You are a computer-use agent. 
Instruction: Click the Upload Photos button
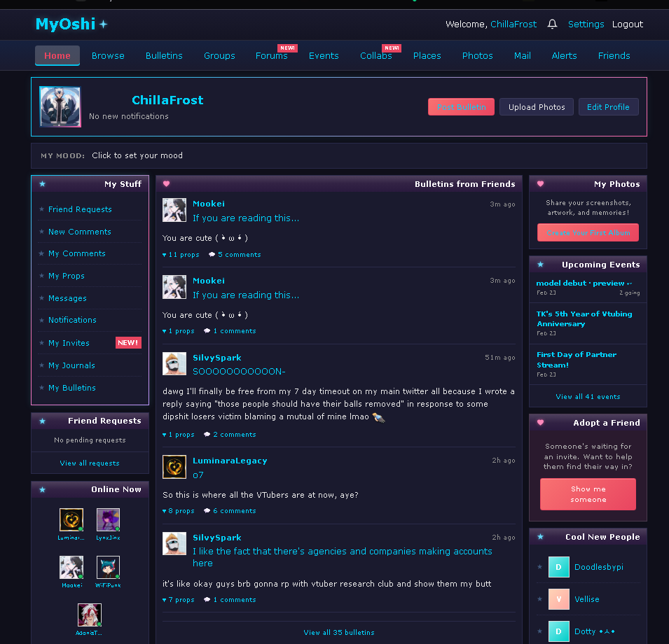point(537,107)
